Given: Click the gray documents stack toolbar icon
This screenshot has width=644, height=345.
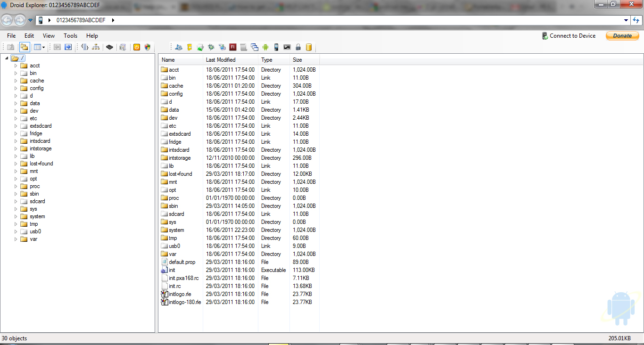Looking at the screenshot, I should pyautogui.click(x=123, y=47).
